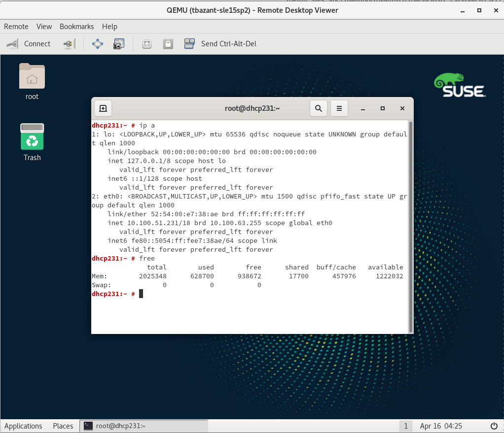Open terminal search with magnifier icon
Viewport: 504px width, 433px height.
point(319,108)
